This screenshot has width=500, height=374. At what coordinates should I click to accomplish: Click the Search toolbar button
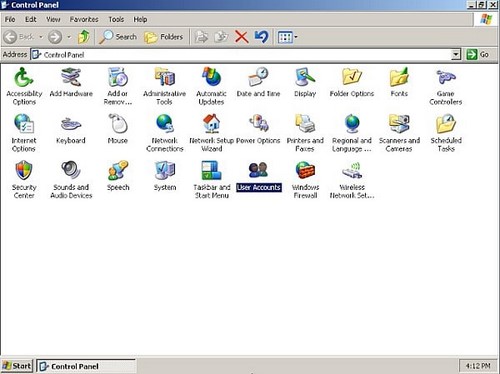coord(118,37)
